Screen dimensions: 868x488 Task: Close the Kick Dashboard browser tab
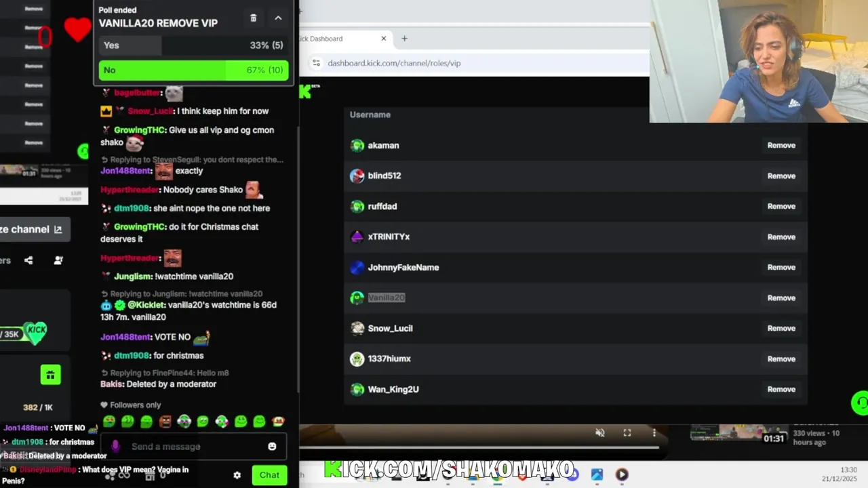point(384,39)
